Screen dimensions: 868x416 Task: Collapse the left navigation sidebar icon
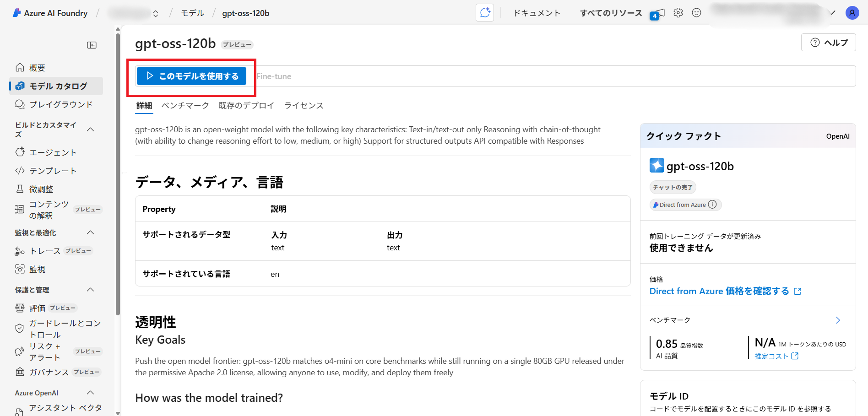pos(92,45)
